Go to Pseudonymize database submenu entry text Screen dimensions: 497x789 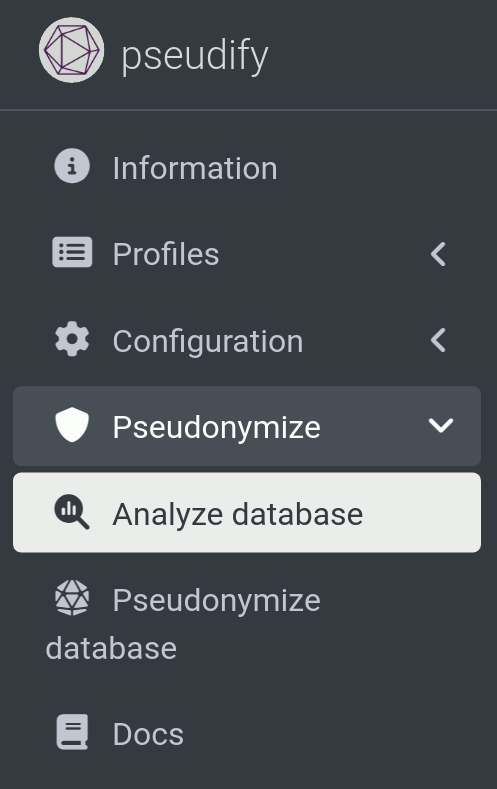(x=183, y=624)
